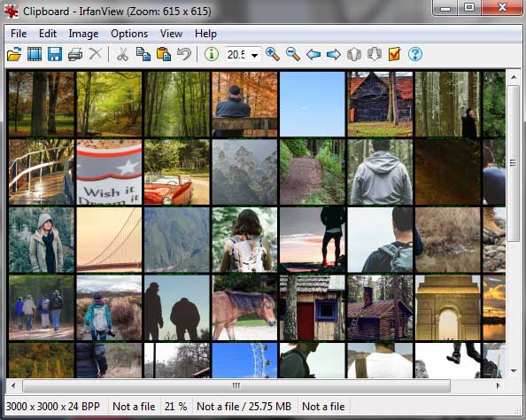Image resolution: width=526 pixels, height=420 pixels.
Task: Go to next image blue arrow
Action: tap(334, 54)
